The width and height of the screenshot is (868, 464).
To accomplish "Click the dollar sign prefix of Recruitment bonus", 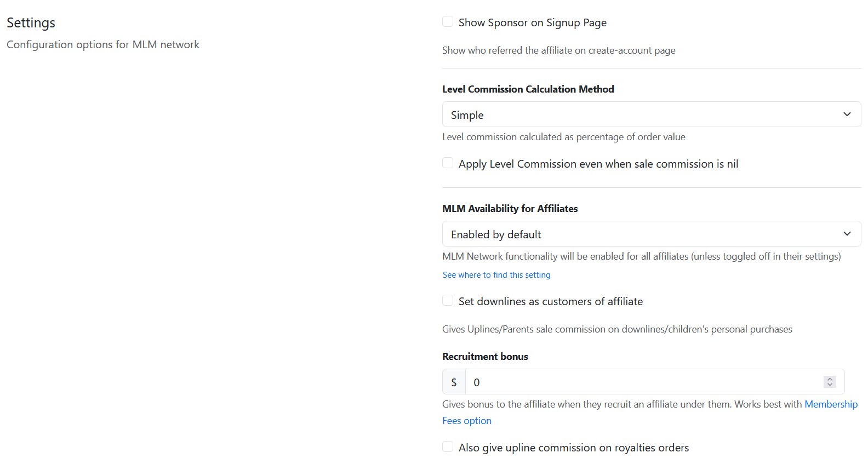I will (454, 382).
